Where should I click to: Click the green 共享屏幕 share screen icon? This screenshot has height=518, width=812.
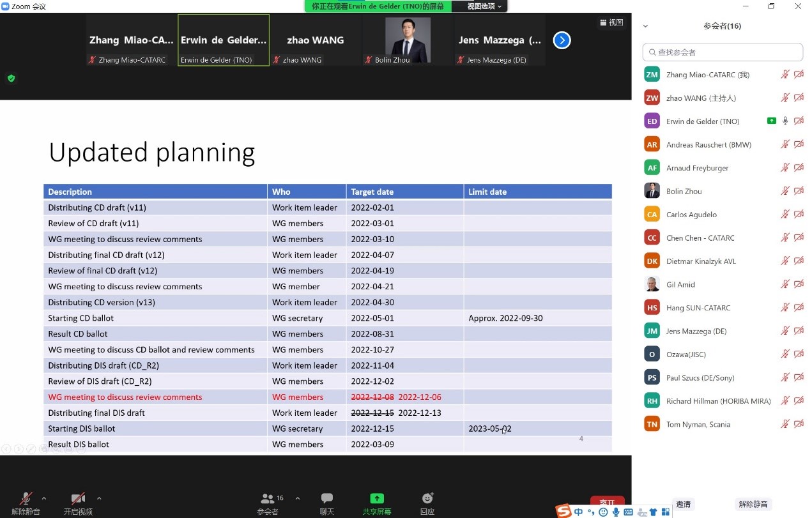377,499
